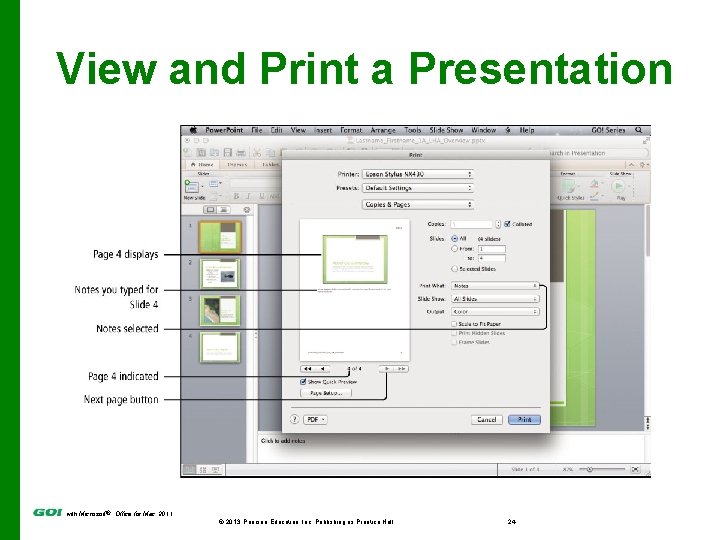This screenshot has width=720, height=540.
Task: Go to last preview page button
Action: (401, 369)
